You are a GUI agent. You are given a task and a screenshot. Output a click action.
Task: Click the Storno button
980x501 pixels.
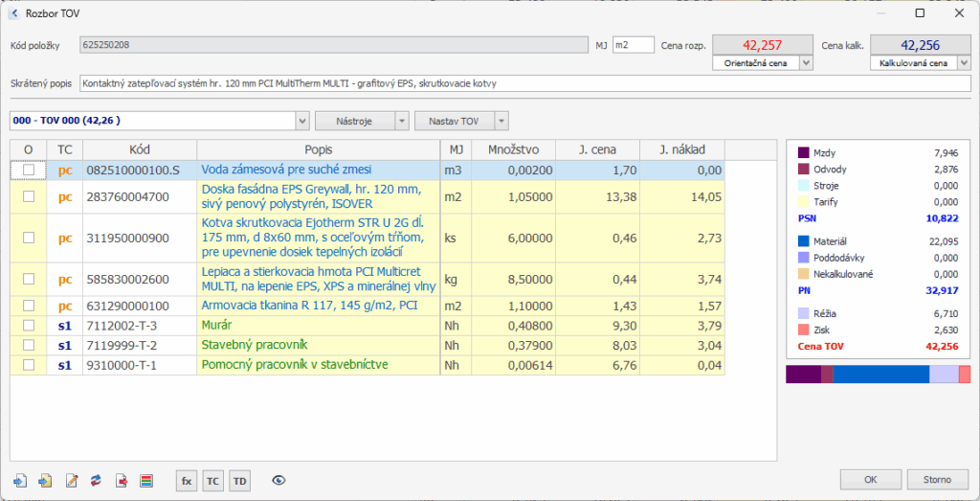coord(936,479)
